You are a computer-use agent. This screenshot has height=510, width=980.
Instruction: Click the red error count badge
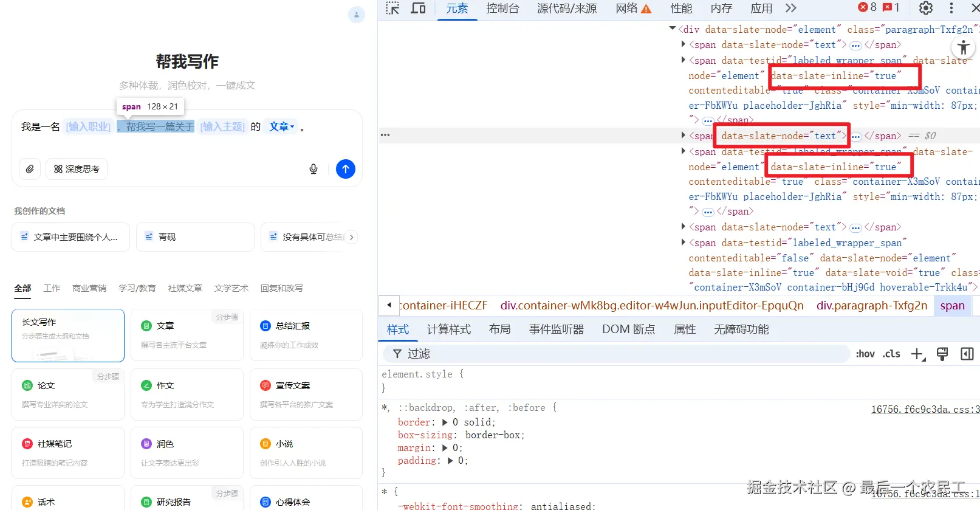(867, 7)
